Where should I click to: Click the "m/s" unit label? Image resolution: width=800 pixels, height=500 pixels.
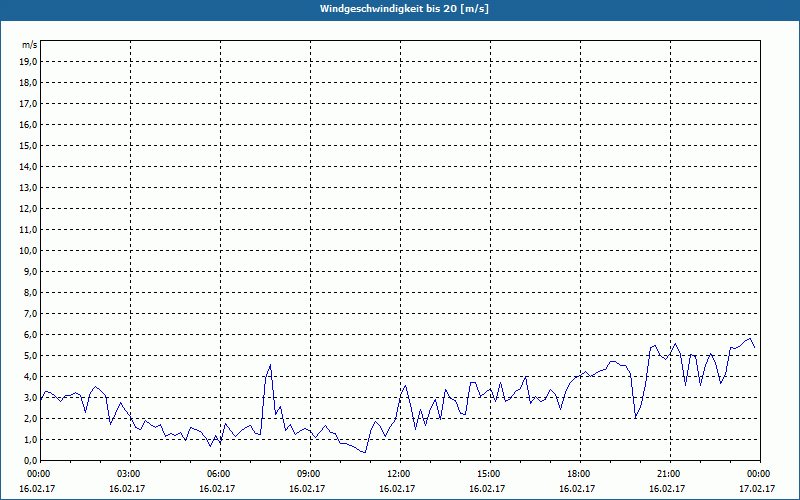pos(30,45)
